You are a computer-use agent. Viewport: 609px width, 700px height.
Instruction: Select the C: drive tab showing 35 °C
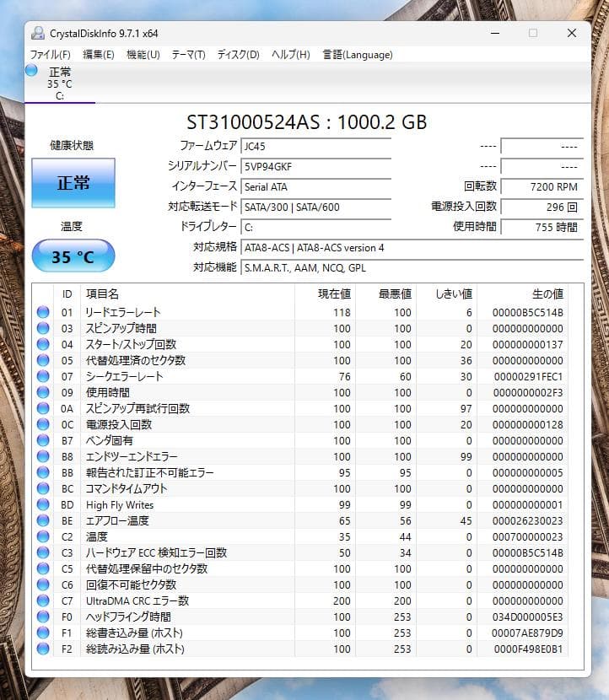pyautogui.click(x=60, y=83)
